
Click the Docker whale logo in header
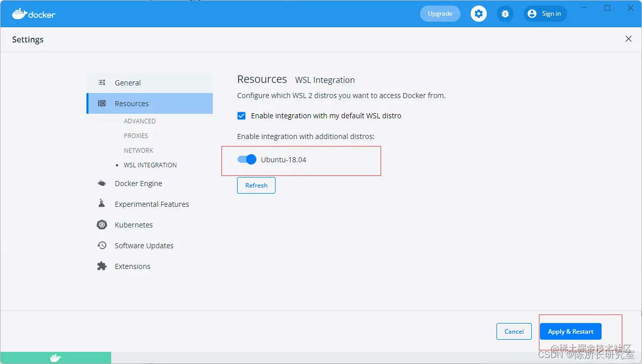tap(19, 14)
